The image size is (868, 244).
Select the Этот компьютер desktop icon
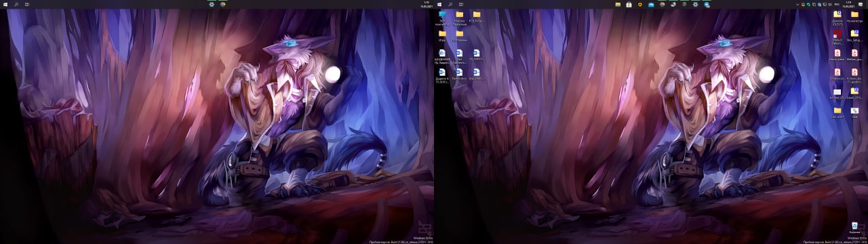pos(443,18)
